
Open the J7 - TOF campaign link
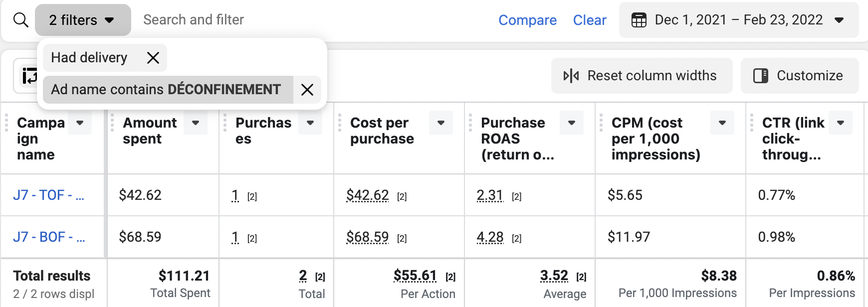coord(48,195)
